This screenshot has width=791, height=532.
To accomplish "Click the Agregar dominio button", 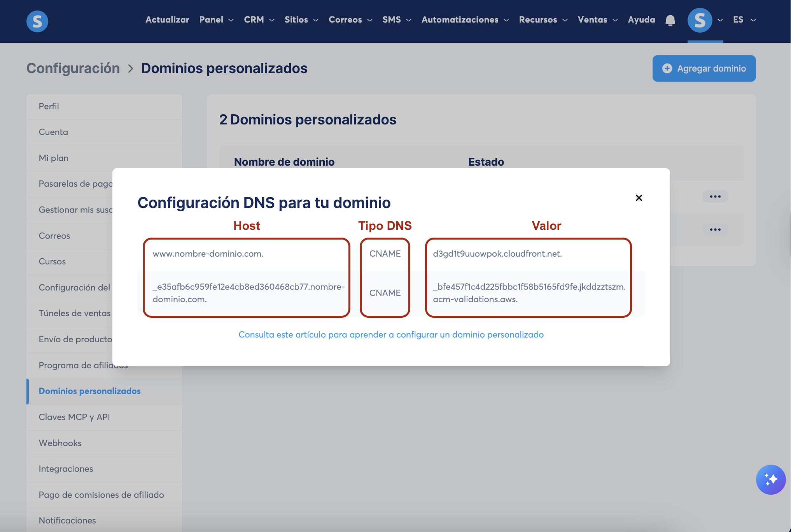I will pos(704,68).
